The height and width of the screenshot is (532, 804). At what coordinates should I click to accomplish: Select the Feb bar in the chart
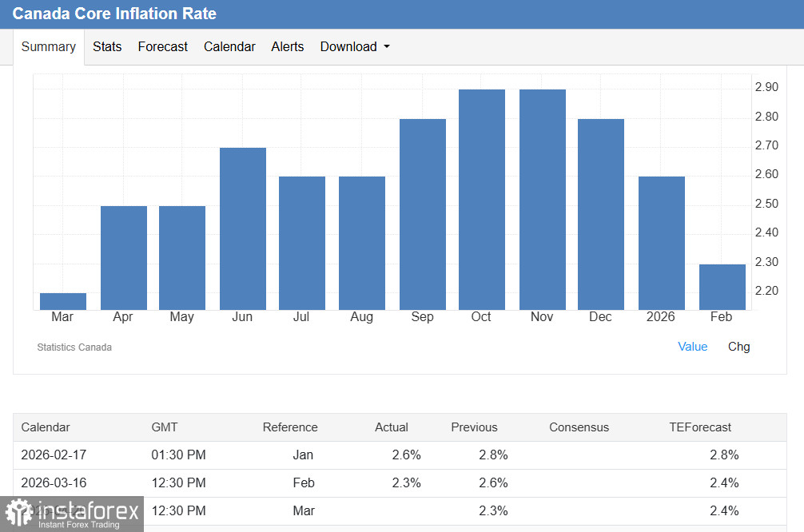(722, 287)
